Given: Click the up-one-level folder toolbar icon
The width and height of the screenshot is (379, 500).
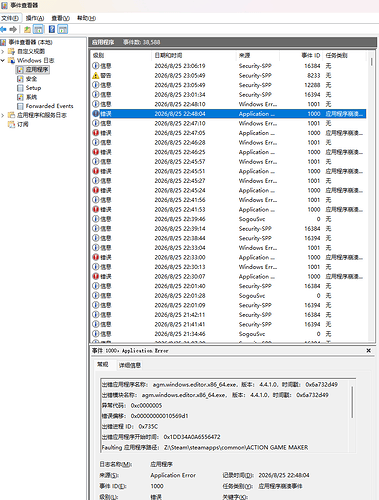Looking at the screenshot, I should click(x=27, y=29).
